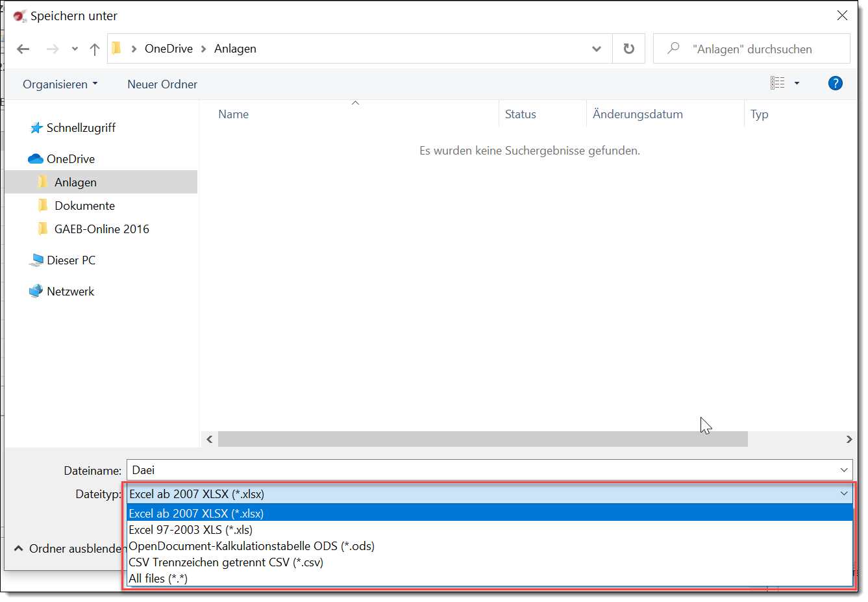Open the Organisieren menu
The height and width of the screenshot is (602, 868).
pos(60,84)
